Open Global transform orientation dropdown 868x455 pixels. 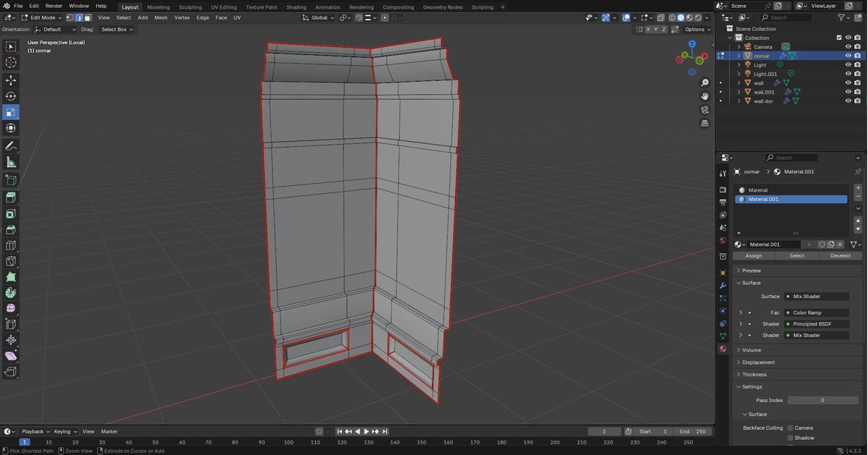click(x=318, y=17)
